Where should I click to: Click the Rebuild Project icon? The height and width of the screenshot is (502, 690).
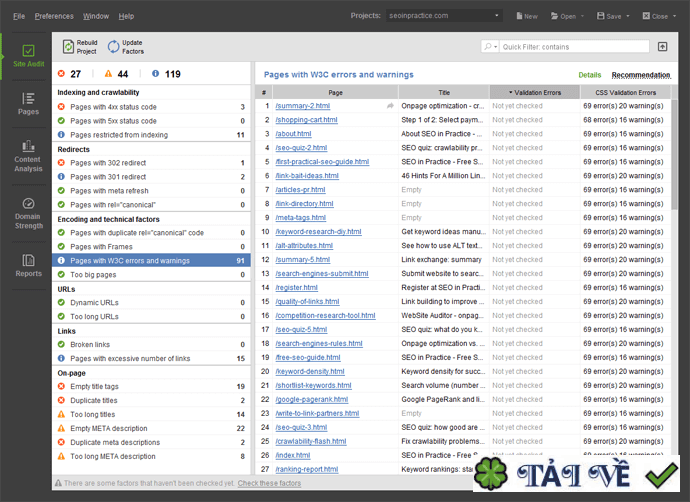(x=67, y=46)
